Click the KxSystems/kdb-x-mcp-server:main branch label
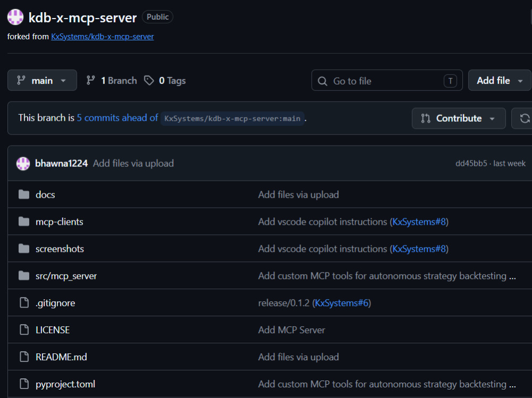Viewport: 532px width, 398px height. 232,118
